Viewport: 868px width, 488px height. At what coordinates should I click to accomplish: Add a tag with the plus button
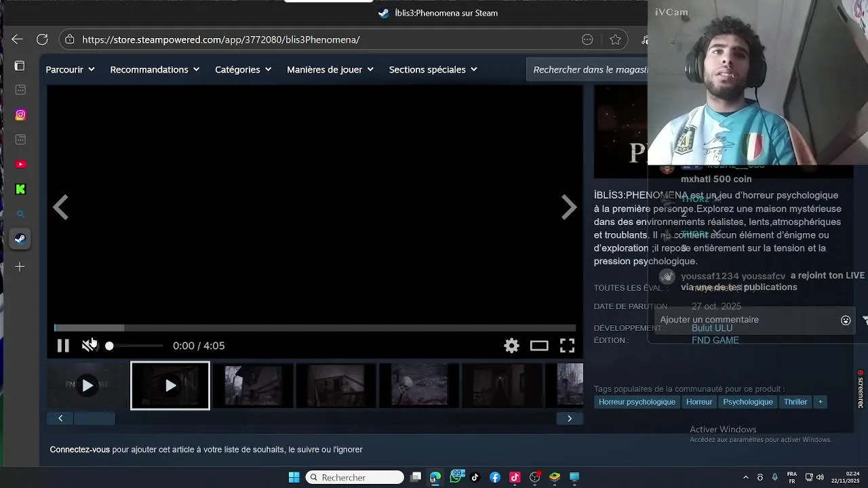[x=821, y=402]
